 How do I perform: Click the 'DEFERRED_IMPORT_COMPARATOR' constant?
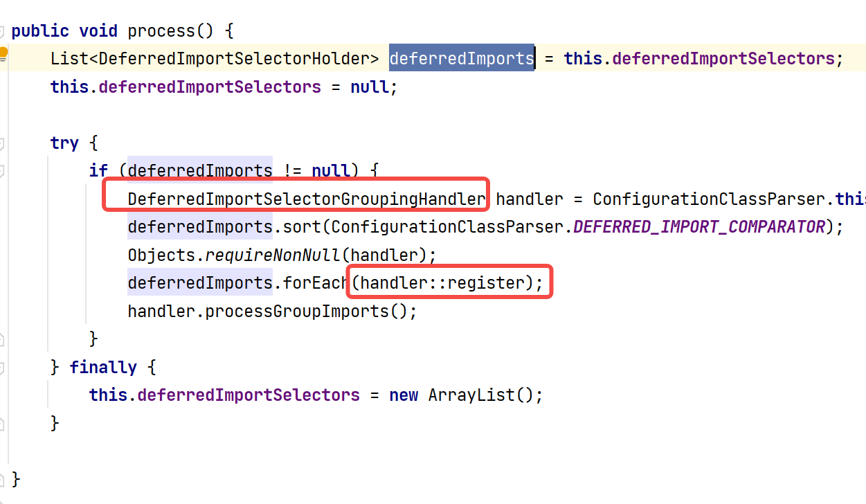pos(699,227)
